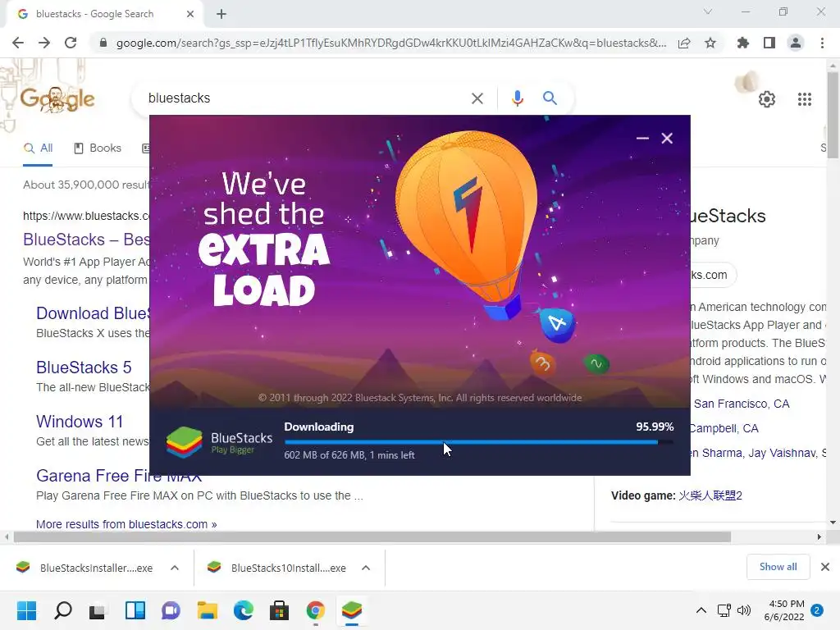Open the Campbell, CA link
Viewport: 840px width, 630px height.
pos(724,428)
